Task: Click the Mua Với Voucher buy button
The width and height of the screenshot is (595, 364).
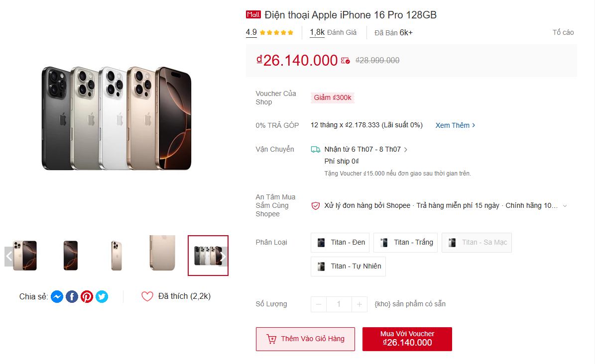Action: [x=407, y=339]
